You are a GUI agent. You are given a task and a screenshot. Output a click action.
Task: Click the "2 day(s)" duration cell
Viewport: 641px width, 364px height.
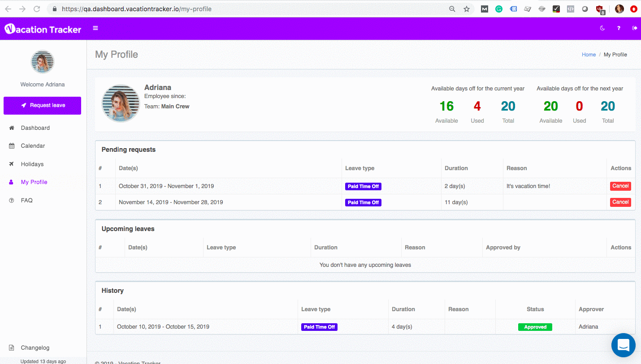pos(455,186)
